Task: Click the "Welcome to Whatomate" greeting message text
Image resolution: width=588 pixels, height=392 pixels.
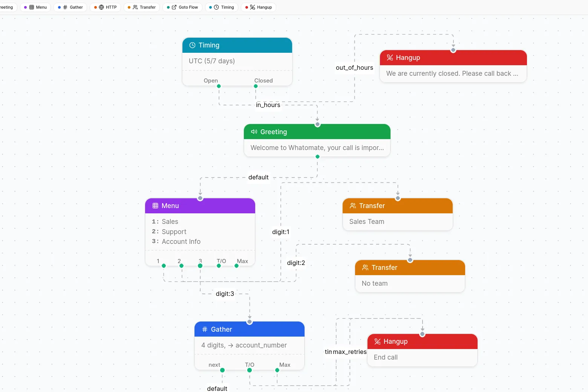Action: pos(317,148)
